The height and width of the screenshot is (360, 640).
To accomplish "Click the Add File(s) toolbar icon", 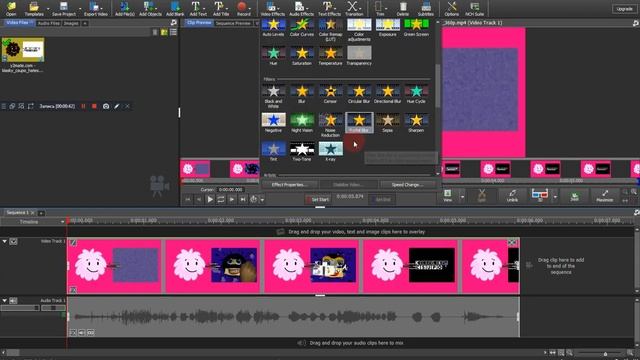I will pyautogui.click(x=124, y=8).
